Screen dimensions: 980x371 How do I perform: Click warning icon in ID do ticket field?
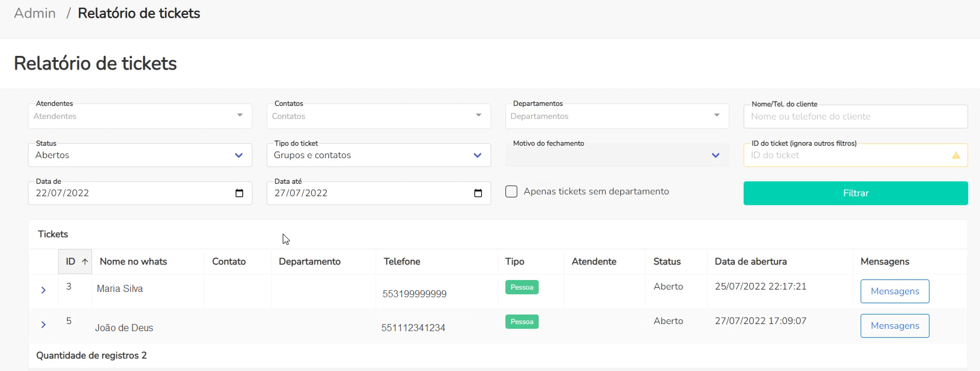[x=956, y=155]
